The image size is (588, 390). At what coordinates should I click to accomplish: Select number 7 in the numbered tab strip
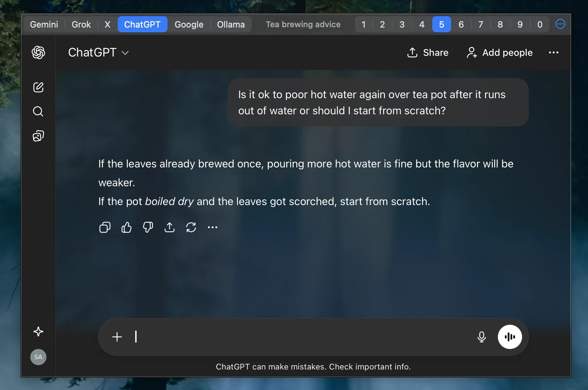(x=481, y=25)
